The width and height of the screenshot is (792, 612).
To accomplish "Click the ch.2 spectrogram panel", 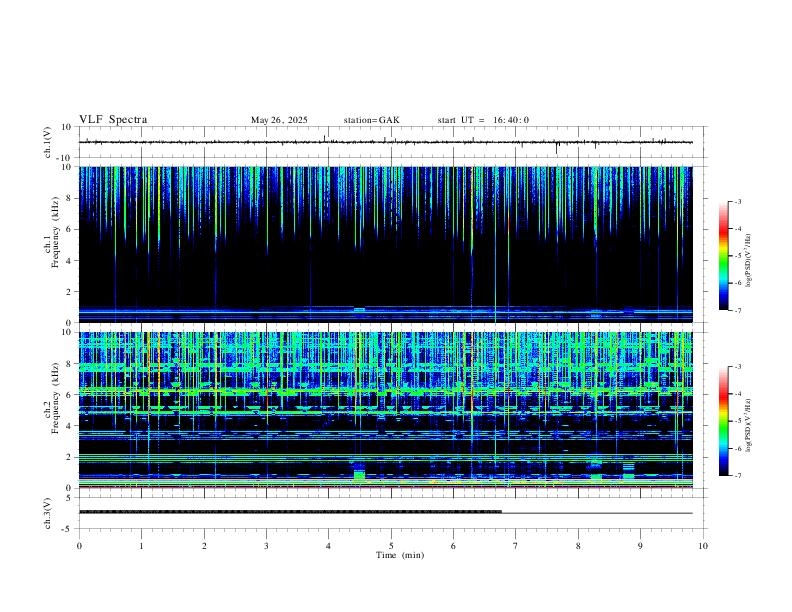I will pos(386,410).
